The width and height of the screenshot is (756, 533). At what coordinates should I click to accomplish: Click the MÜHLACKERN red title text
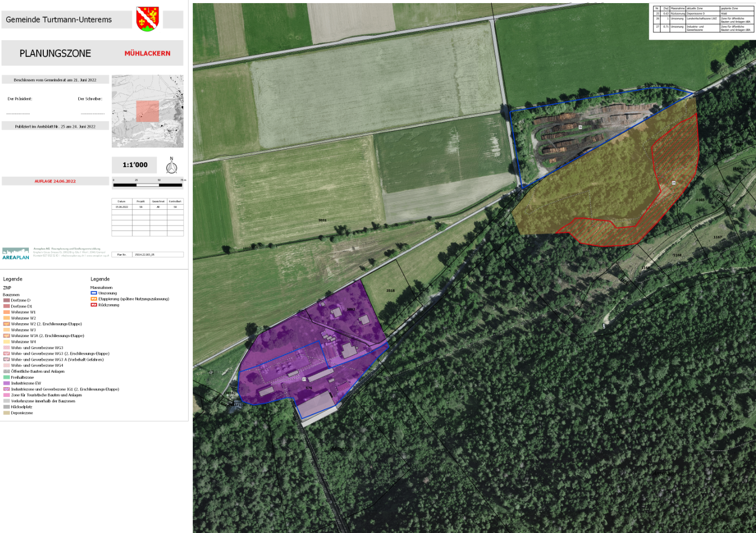(x=147, y=53)
